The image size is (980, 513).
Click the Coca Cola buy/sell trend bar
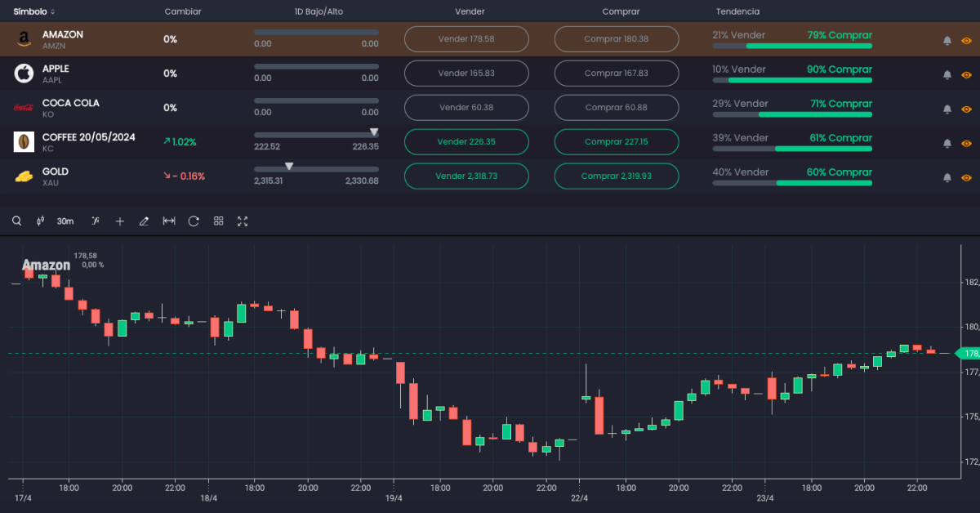click(x=792, y=114)
